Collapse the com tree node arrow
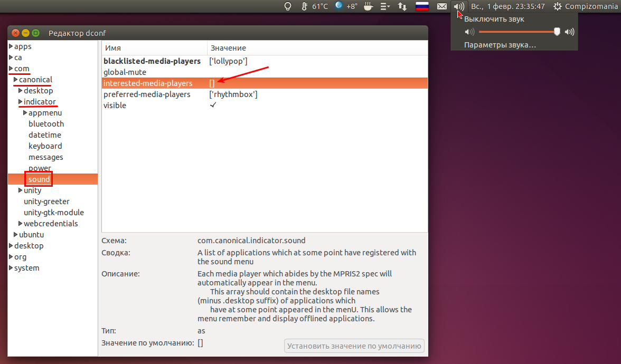 [x=11, y=69]
